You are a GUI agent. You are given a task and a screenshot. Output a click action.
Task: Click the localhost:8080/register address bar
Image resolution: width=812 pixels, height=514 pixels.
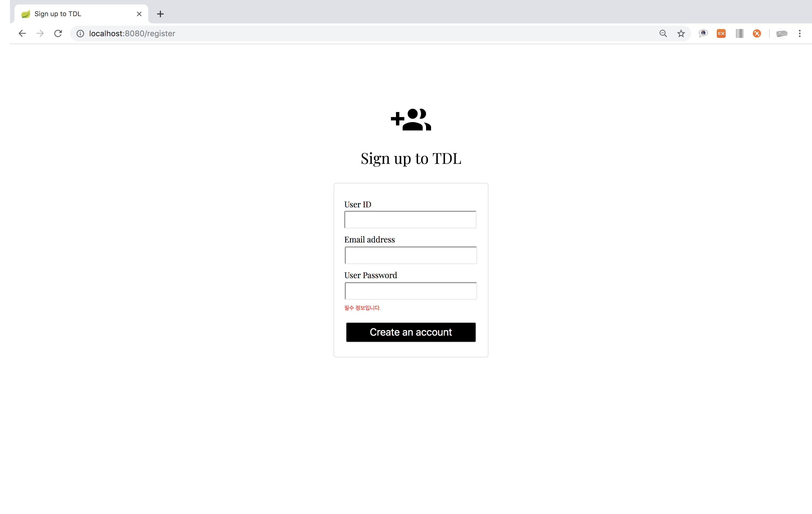pyautogui.click(x=132, y=33)
